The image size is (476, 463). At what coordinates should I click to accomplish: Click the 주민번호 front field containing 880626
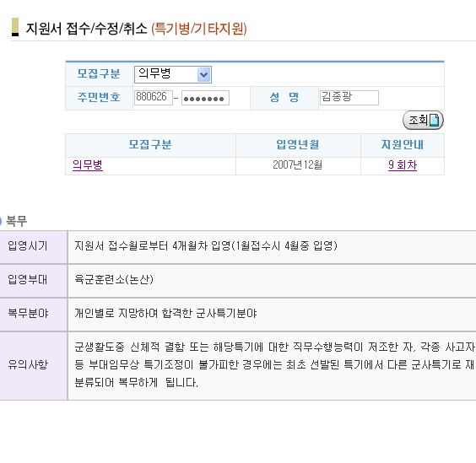pos(154,98)
